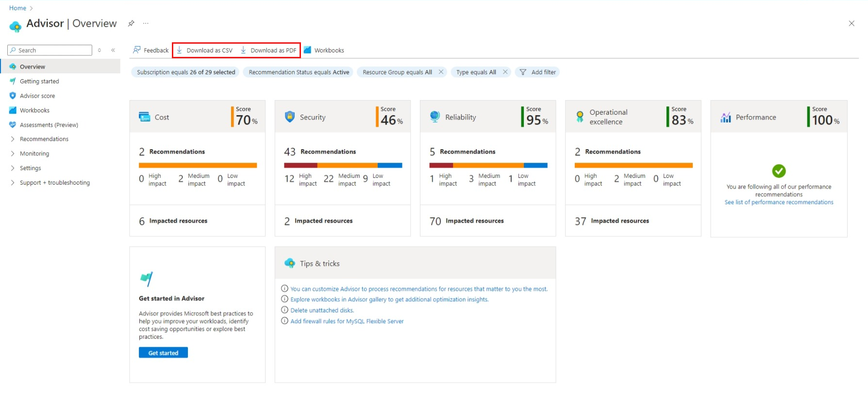Click the Security shield icon on card
The image size is (868, 395).
point(290,117)
